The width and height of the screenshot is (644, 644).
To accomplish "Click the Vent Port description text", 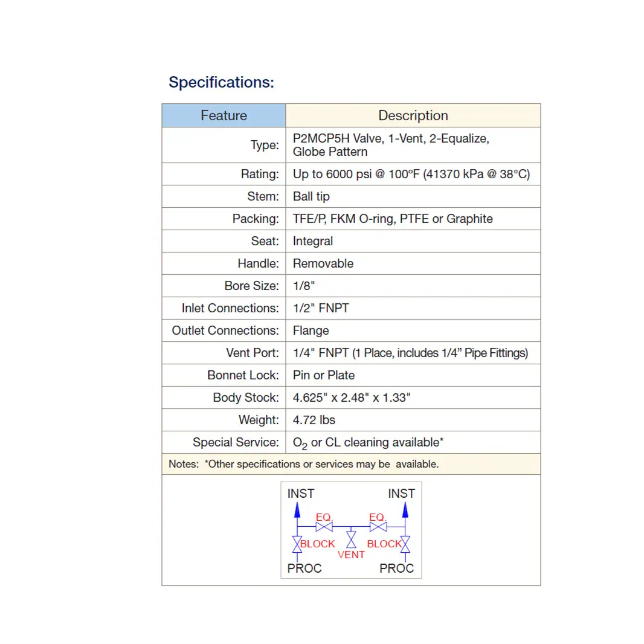I will tap(410, 353).
